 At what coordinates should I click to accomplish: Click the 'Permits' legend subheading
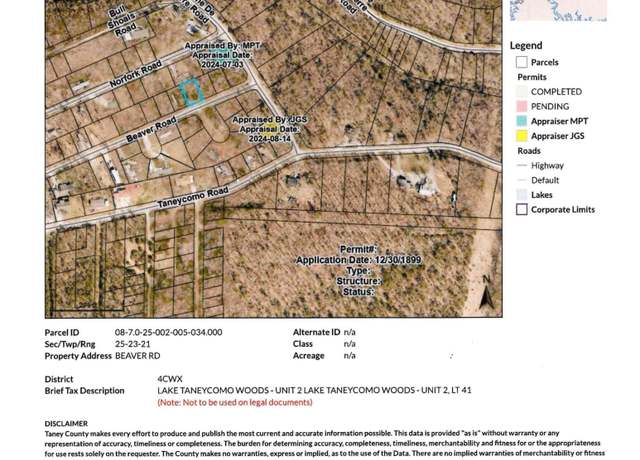click(x=532, y=77)
